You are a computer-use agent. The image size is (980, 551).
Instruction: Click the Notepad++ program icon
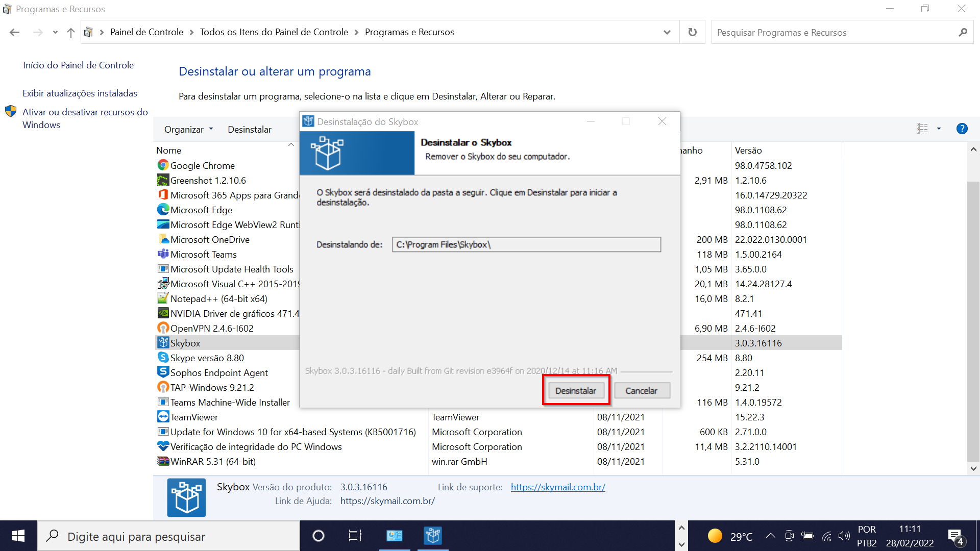click(163, 298)
